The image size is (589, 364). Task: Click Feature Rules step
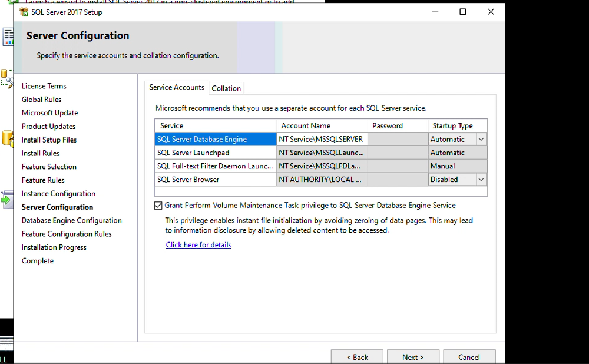(43, 180)
